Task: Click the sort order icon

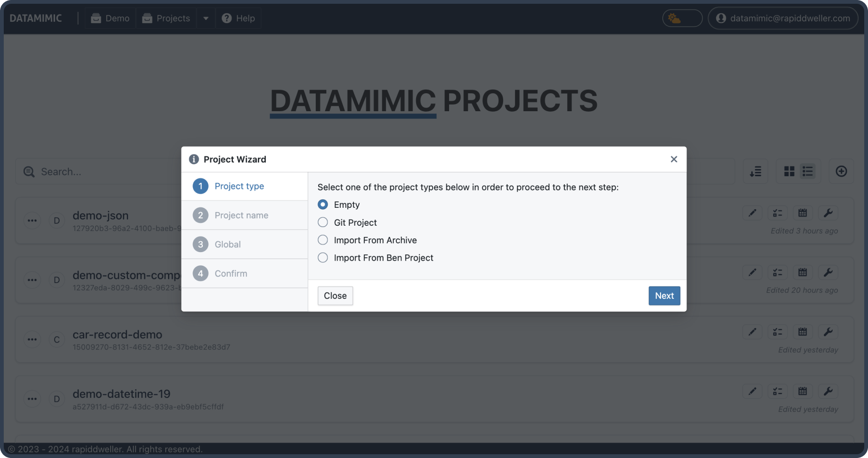Action: click(x=755, y=172)
